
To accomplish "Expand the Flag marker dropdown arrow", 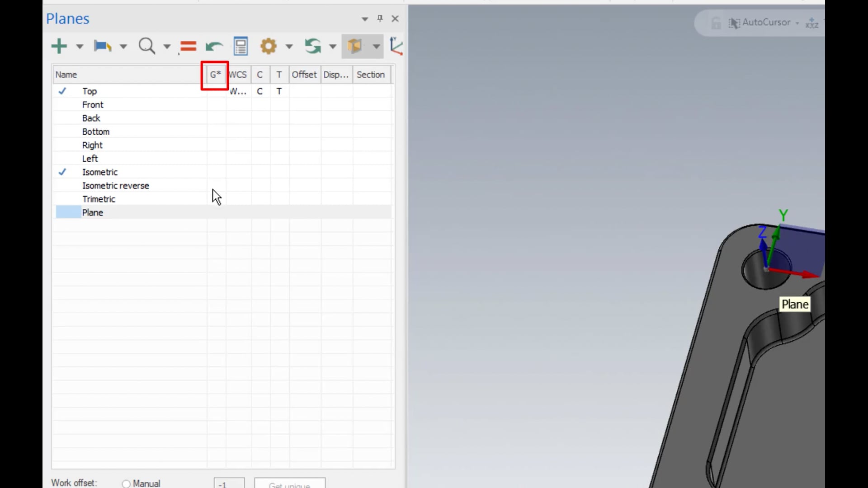I will 123,46.
